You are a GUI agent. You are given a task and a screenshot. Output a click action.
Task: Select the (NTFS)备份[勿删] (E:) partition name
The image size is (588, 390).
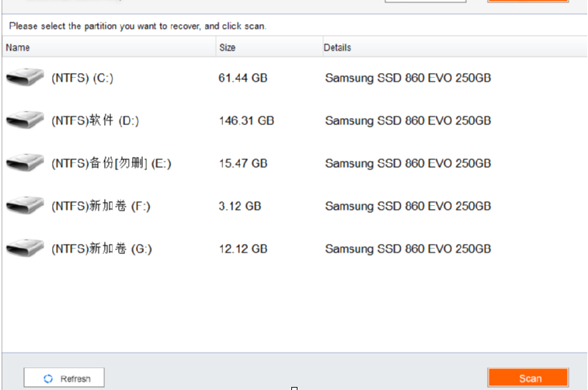tap(111, 163)
